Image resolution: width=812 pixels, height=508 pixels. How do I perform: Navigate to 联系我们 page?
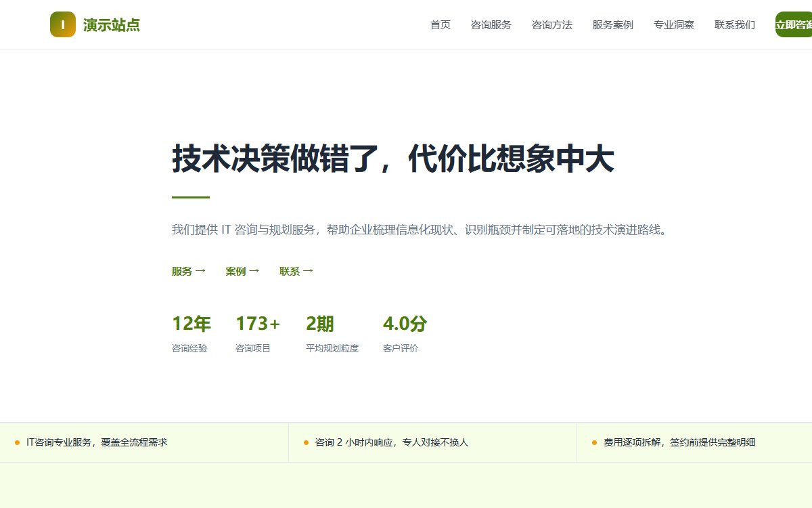click(x=735, y=25)
